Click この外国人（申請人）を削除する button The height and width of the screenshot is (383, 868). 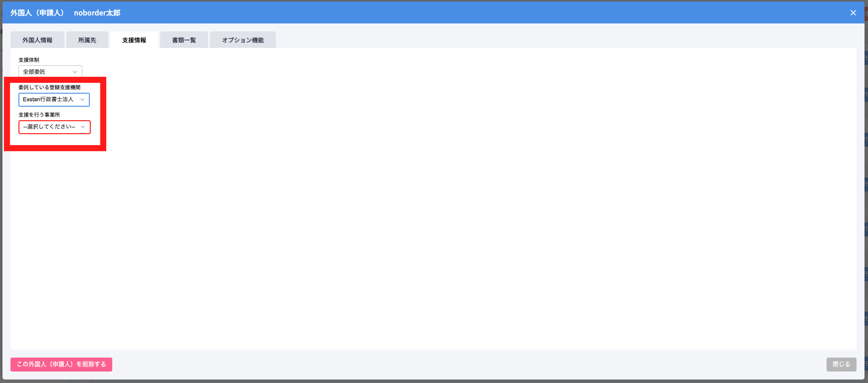[x=61, y=365]
